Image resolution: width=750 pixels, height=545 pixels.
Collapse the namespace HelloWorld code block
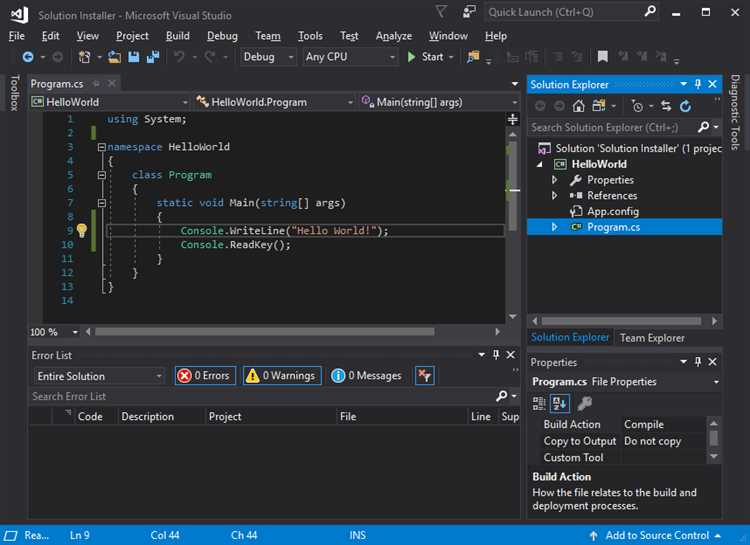[x=101, y=147]
